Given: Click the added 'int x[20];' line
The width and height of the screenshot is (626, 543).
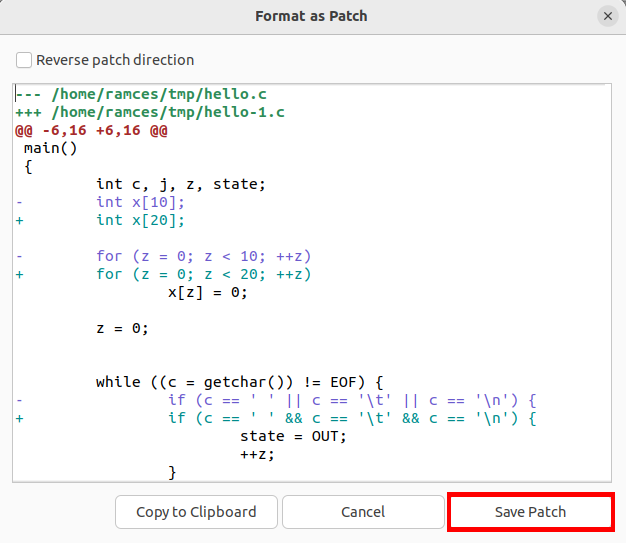Looking at the screenshot, I should click(140, 220).
